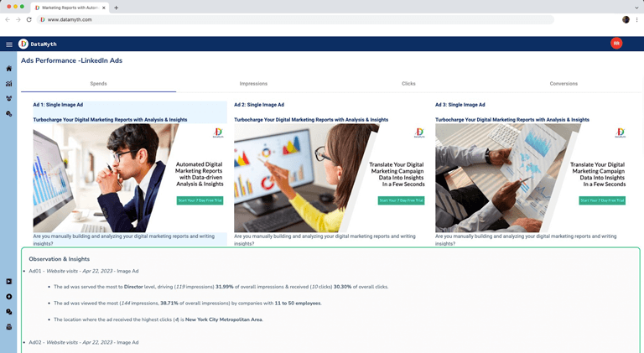Open the video play sidebar icon
Viewport: 644px width, 353px height.
click(x=8, y=282)
